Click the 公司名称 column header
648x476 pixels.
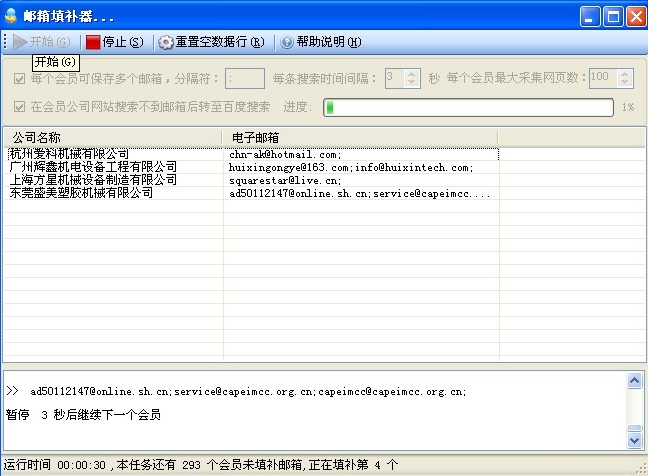tap(113, 138)
